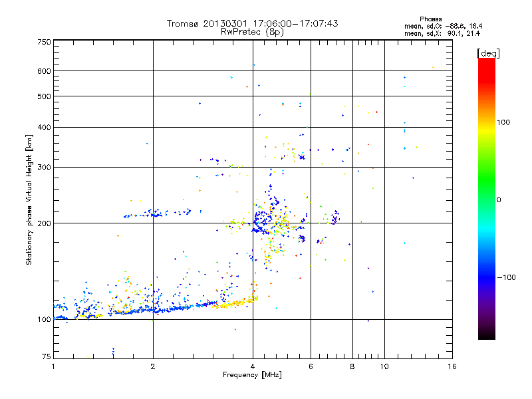Click the '2' frequency axis tick label

153,366
